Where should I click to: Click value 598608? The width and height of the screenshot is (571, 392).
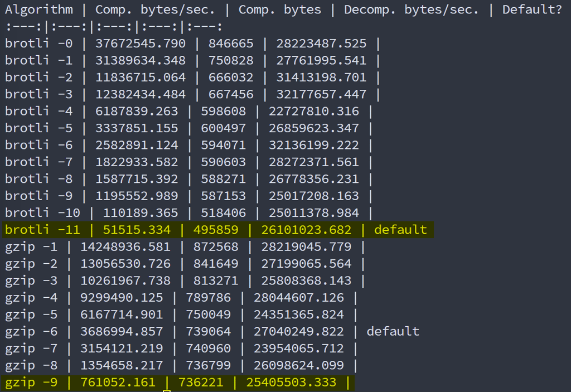pos(223,111)
